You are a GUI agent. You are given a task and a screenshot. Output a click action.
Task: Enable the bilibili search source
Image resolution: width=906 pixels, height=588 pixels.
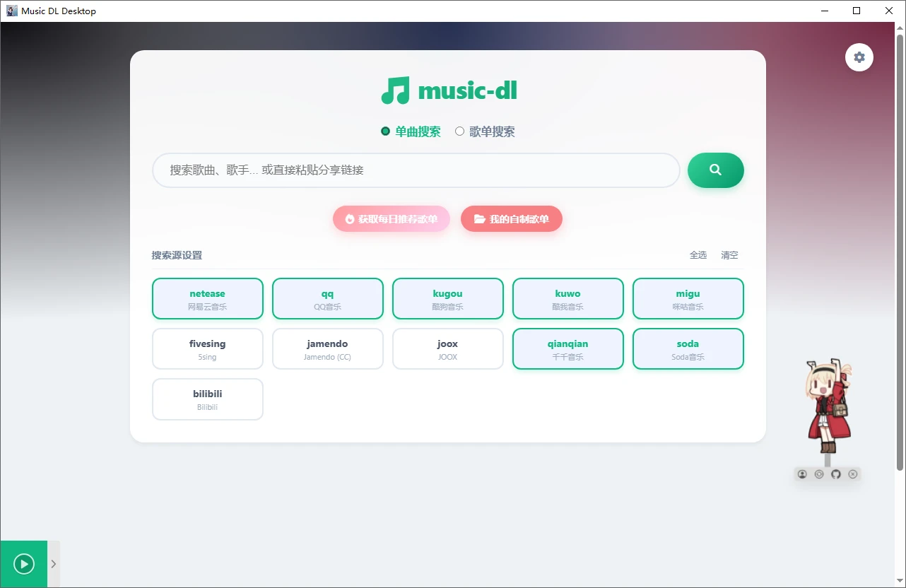[x=207, y=399]
